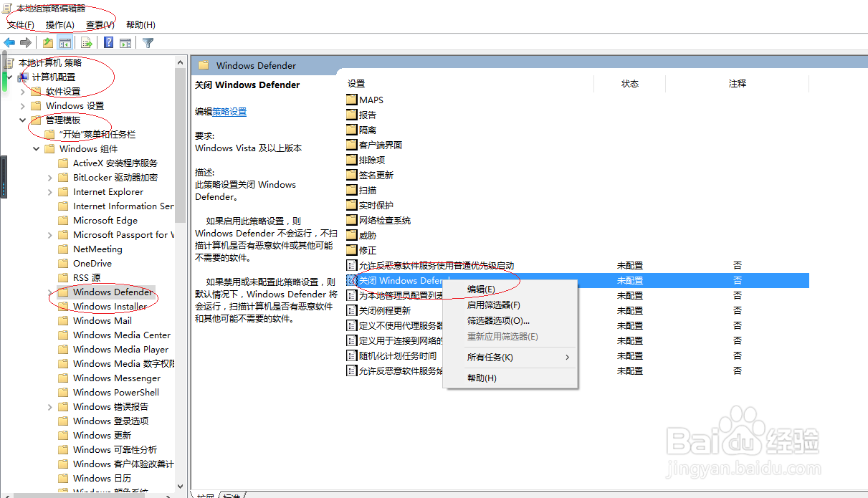Click the Forward arrow toolbar icon

pos(26,43)
